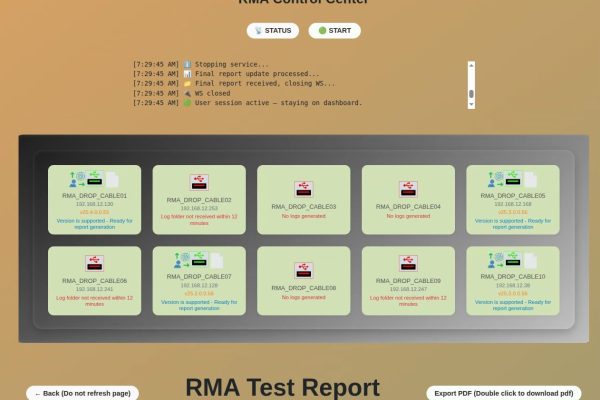
Task: Select the RMA_DROP_CABLE10 device name
Action: coord(513,276)
